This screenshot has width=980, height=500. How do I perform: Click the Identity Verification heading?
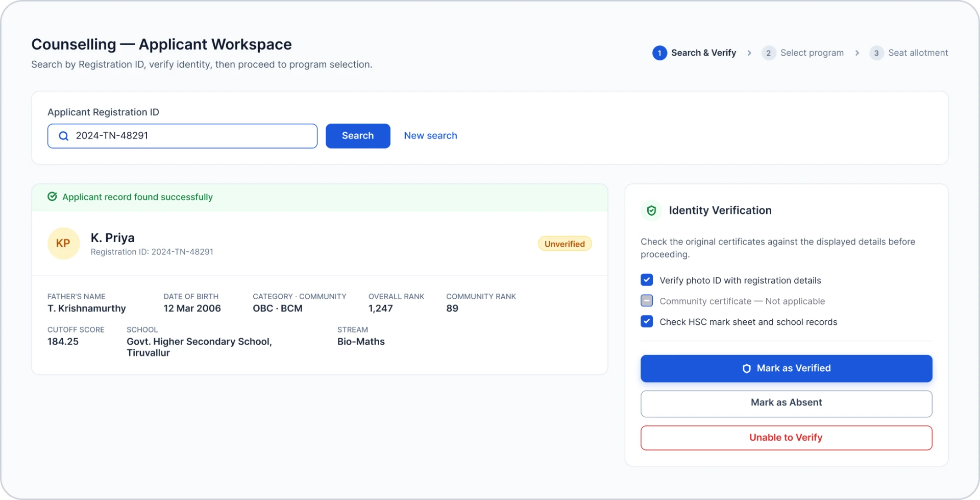[720, 210]
